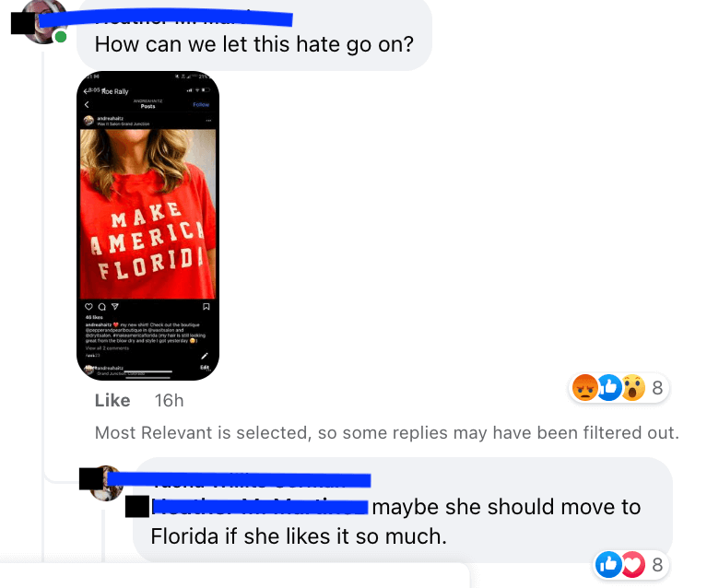Image resolution: width=719 pixels, height=588 pixels.
Task: Tap the back chevron beside Posts header
Action: coord(87,104)
